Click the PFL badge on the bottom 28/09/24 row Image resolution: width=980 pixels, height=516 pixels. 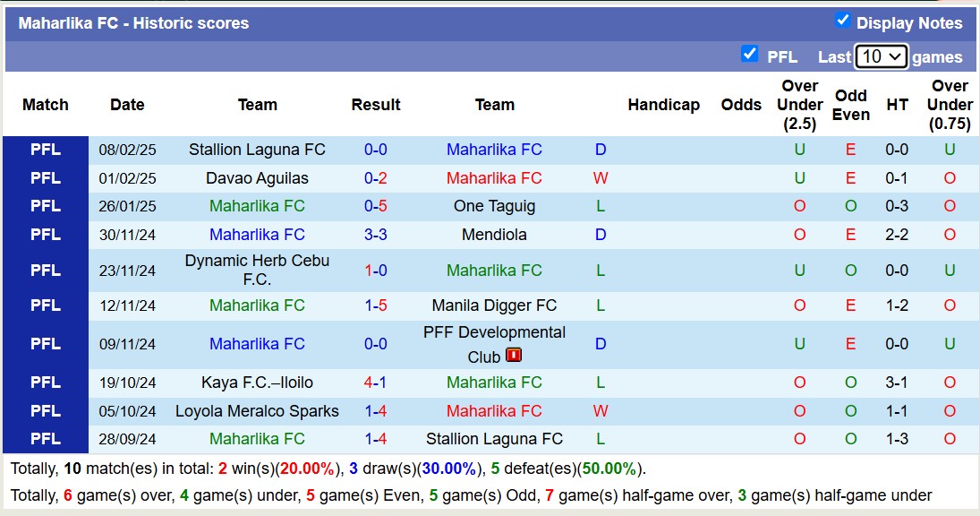[x=45, y=439]
